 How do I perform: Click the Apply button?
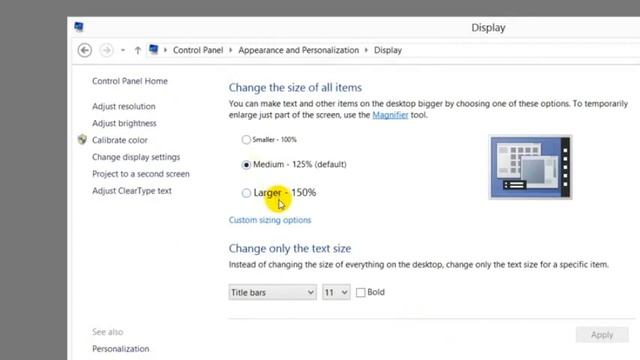tap(602, 335)
